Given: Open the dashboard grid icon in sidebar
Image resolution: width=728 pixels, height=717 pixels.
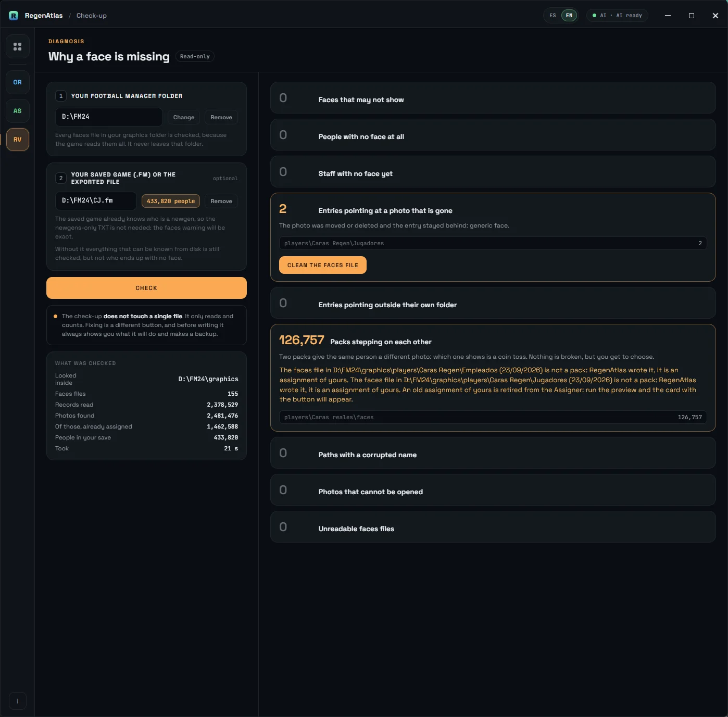Looking at the screenshot, I should (17, 46).
